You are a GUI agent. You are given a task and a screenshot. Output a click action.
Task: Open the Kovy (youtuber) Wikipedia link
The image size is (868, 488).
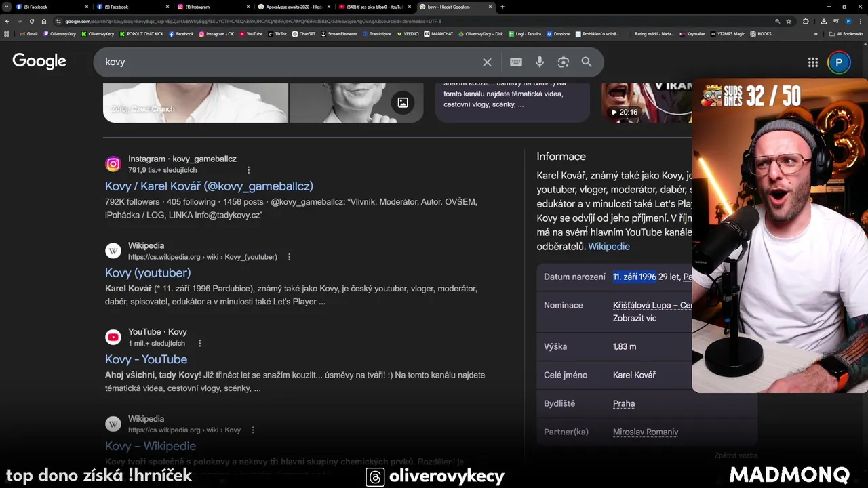tap(148, 272)
